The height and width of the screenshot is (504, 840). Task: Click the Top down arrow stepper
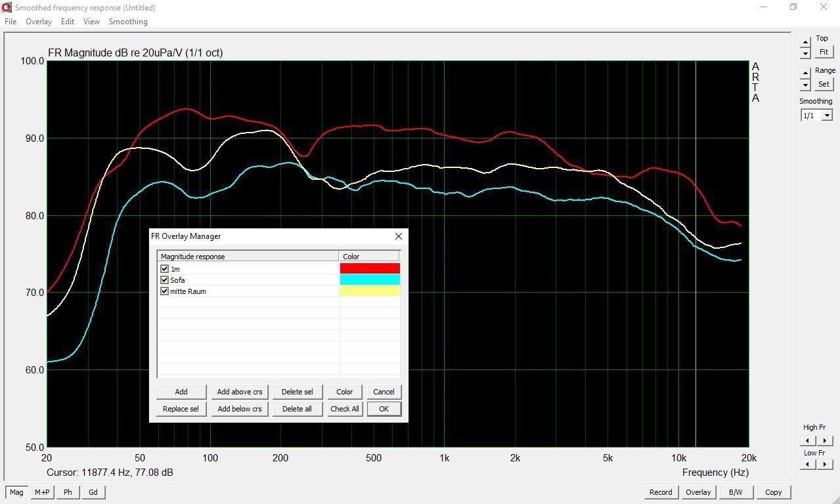point(805,53)
